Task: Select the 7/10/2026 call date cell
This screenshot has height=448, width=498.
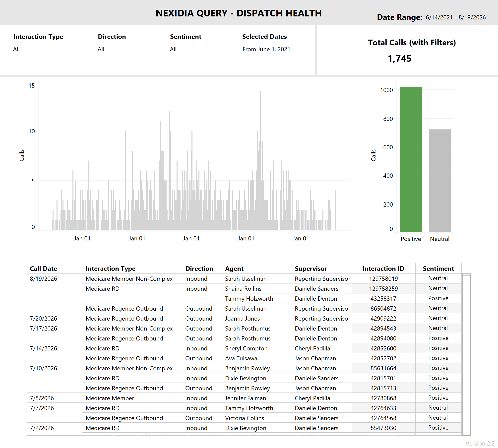Action: pyautogui.click(x=43, y=368)
